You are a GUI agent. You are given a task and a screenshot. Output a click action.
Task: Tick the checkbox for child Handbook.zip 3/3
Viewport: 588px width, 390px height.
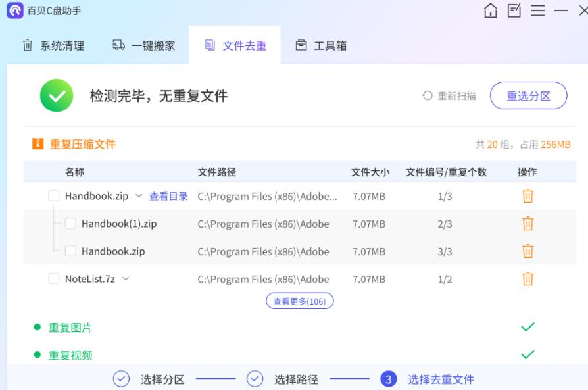coord(70,251)
